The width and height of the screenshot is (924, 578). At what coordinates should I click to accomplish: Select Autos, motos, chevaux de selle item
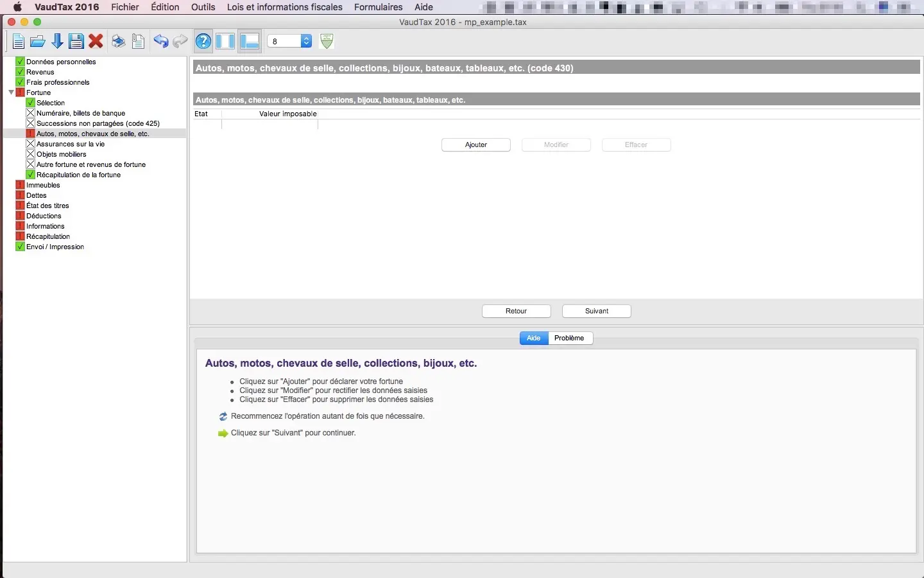click(93, 134)
